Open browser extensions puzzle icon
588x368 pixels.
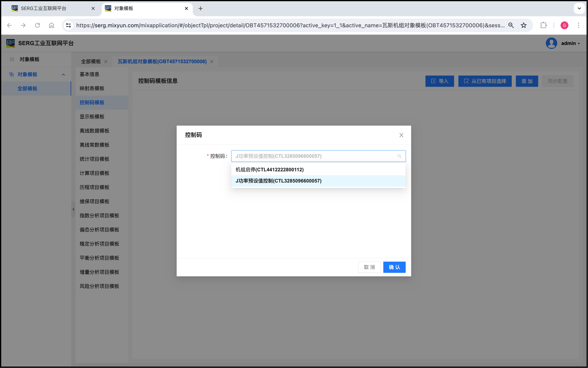tap(543, 25)
